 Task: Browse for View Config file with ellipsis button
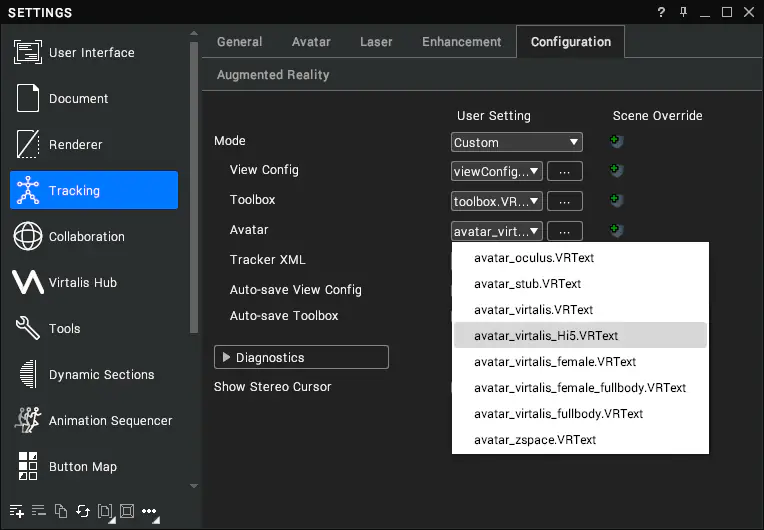point(565,171)
